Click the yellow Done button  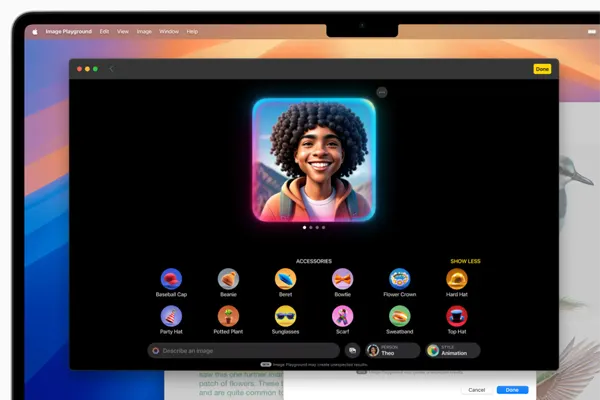pyautogui.click(x=542, y=69)
